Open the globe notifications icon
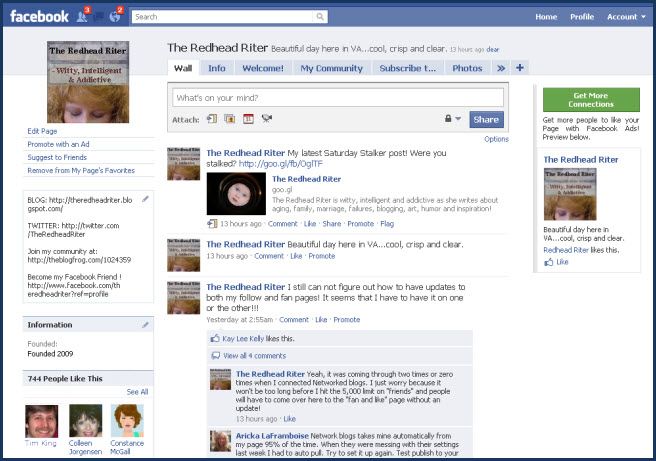The width and height of the screenshot is (656, 461). coord(116,16)
